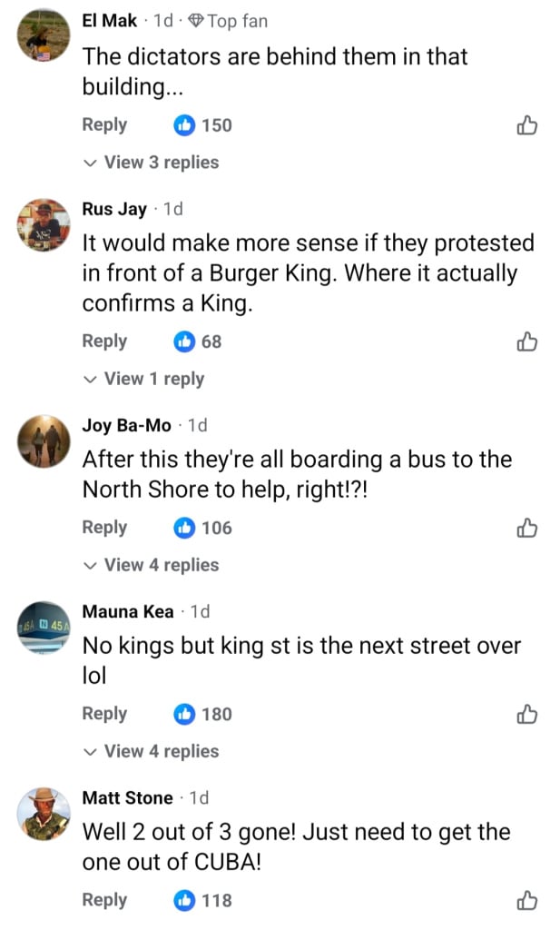Click Matt Stone's avatar photo
The width and height of the screenshot is (560, 930).
42,815
